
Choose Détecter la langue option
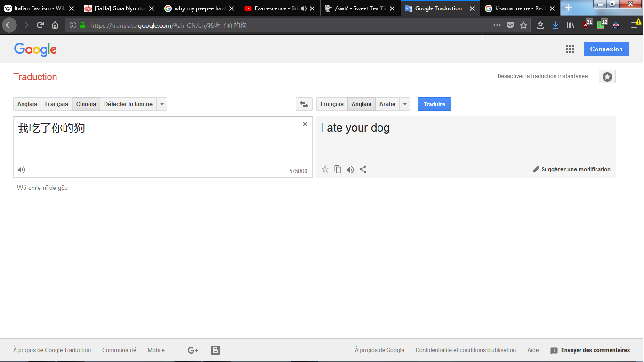128,104
